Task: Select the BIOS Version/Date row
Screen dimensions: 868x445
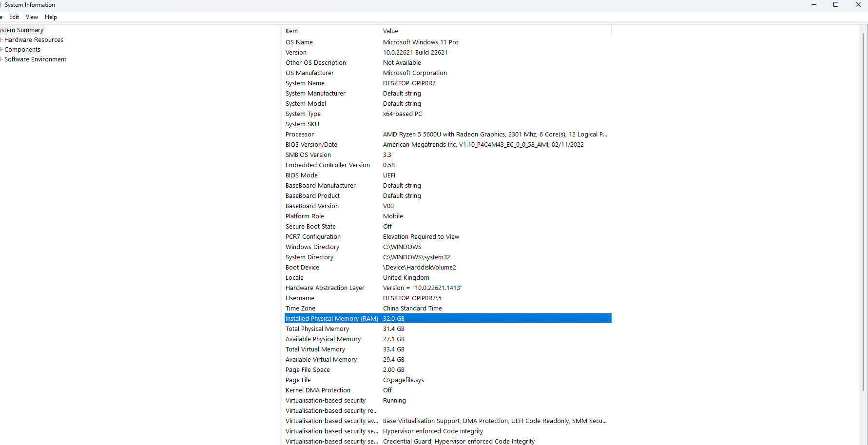Action: (x=447, y=145)
